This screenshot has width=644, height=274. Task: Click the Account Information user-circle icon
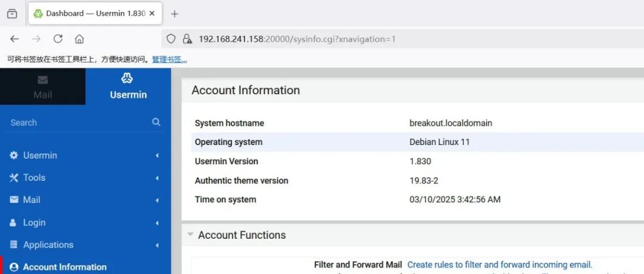pyautogui.click(x=14, y=267)
